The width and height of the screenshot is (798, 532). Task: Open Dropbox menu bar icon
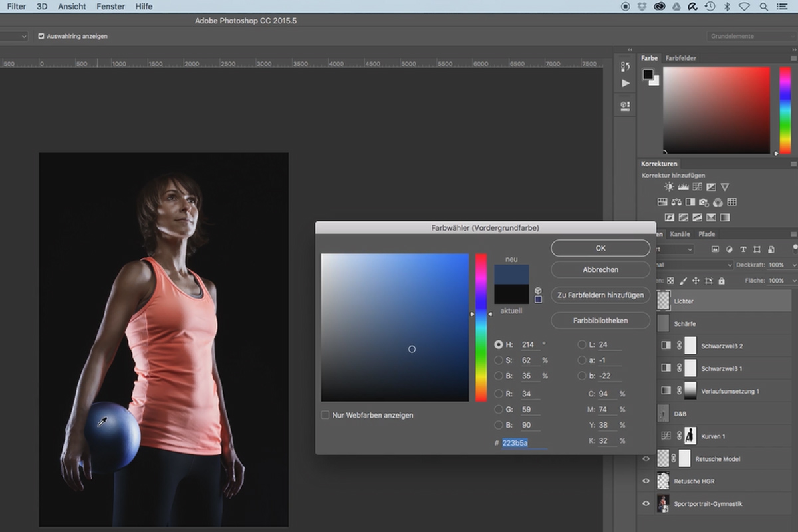click(642, 6)
